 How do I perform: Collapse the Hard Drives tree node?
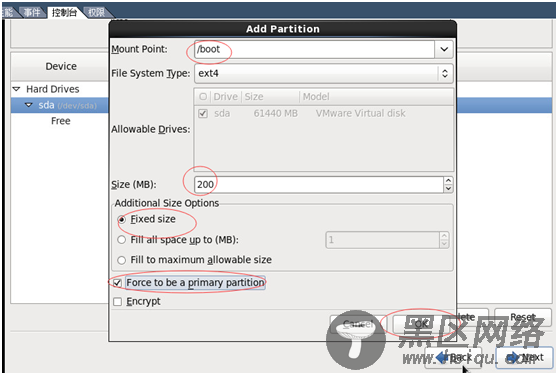click(16, 89)
